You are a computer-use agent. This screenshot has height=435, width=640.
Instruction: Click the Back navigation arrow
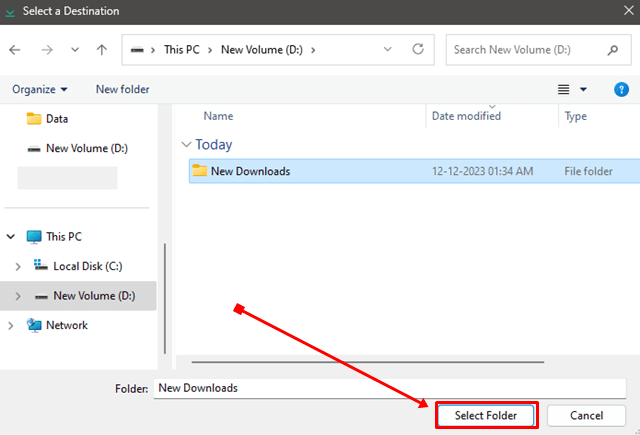point(16,49)
